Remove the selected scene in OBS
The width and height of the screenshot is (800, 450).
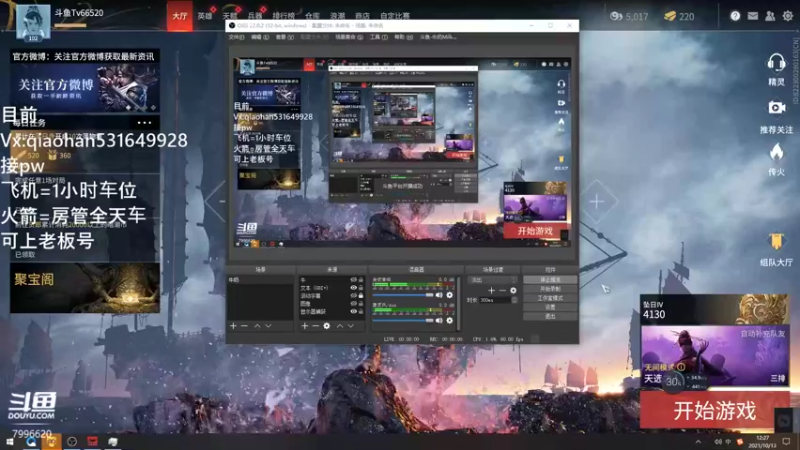point(244,326)
